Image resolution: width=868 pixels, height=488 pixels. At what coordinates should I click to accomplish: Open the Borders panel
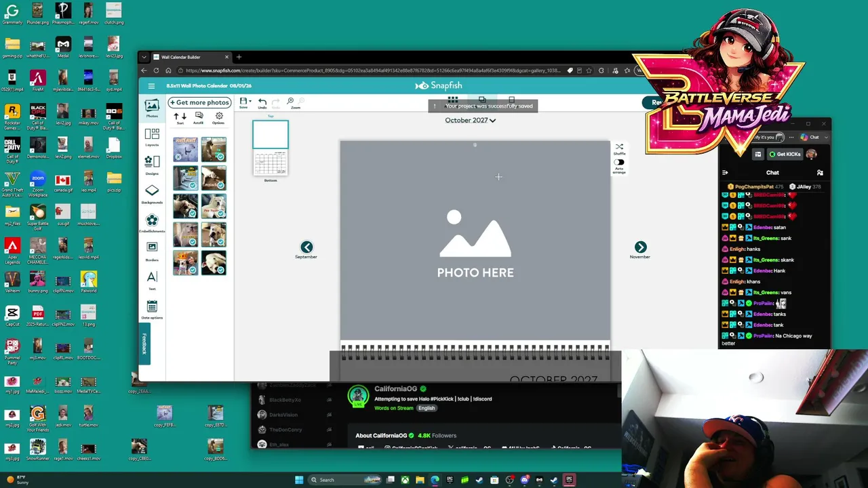coord(152,251)
